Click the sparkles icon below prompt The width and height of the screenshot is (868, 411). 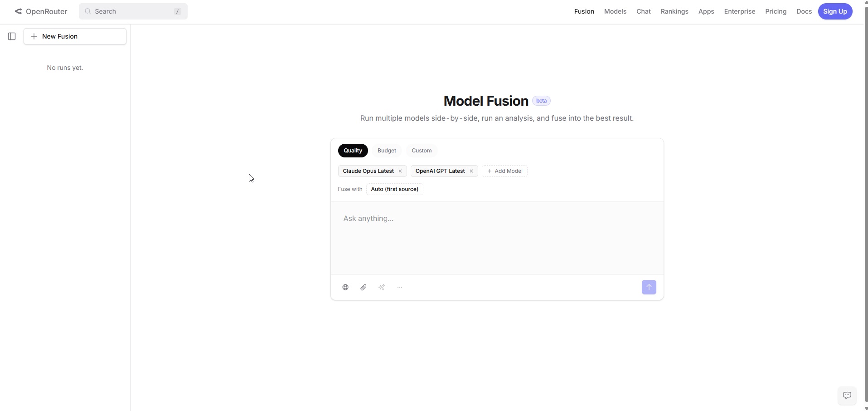(x=382, y=287)
